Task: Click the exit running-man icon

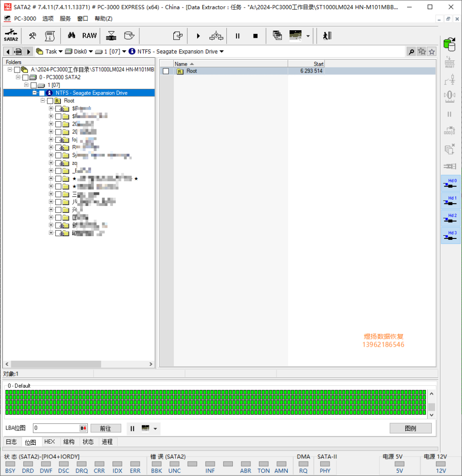Action: [x=327, y=36]
